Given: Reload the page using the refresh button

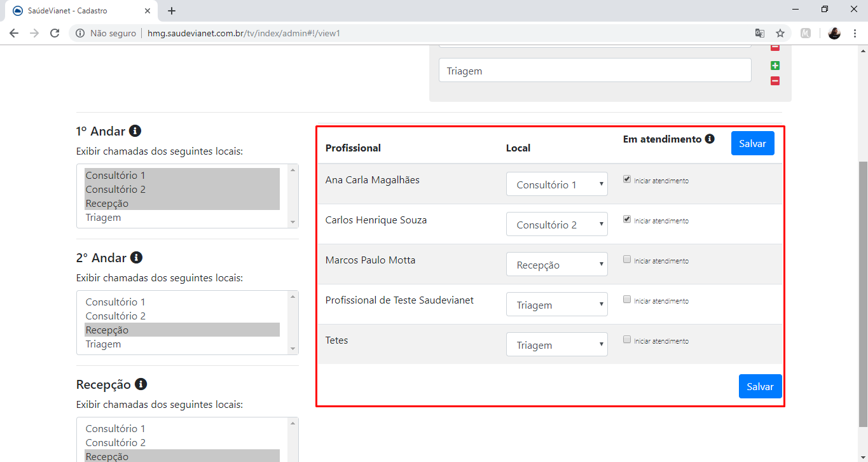Looking at the screenshot, I should click(55, 33).
